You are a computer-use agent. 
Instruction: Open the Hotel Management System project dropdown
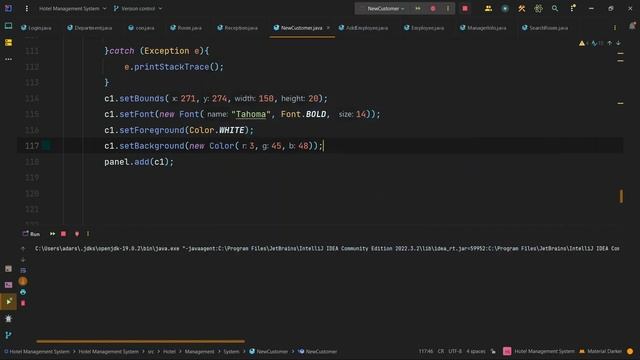(x=73, y=8)
